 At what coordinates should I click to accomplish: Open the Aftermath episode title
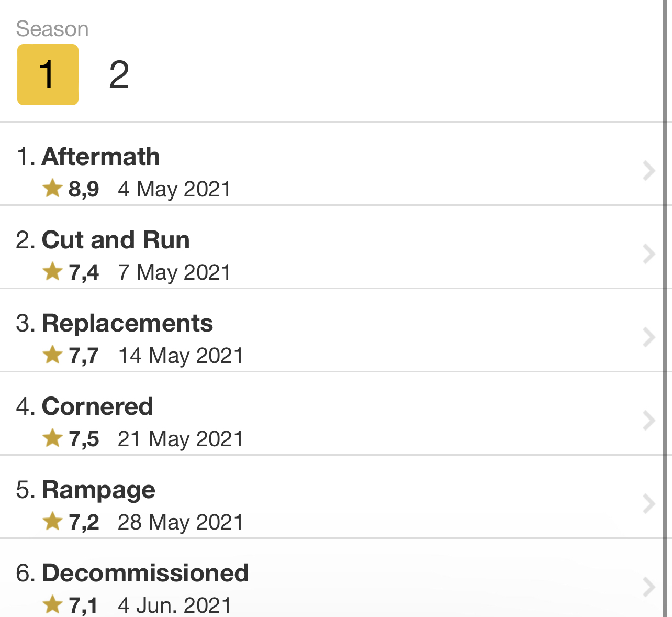[100, 157]
